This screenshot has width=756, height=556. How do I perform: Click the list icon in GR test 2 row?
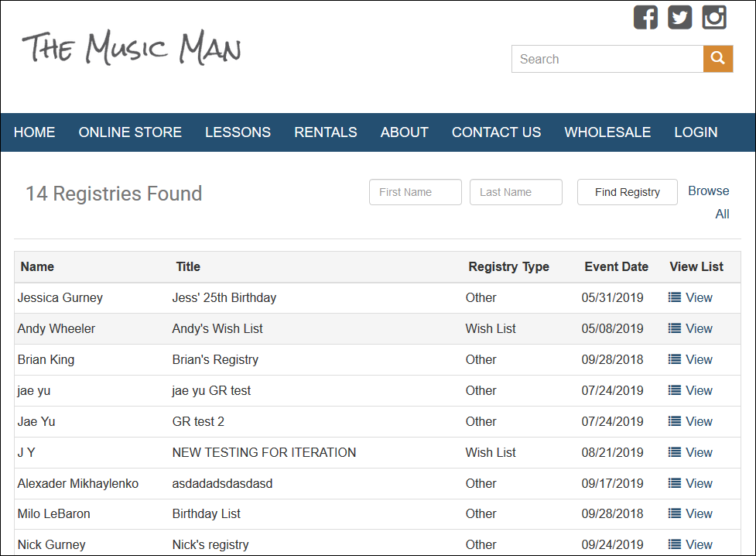tap(675, 420)
